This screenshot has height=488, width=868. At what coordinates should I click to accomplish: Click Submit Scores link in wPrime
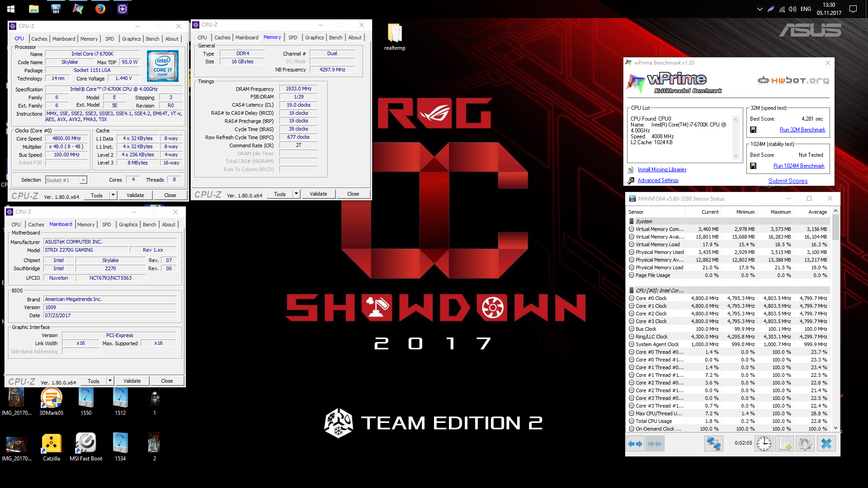point(788,181)
